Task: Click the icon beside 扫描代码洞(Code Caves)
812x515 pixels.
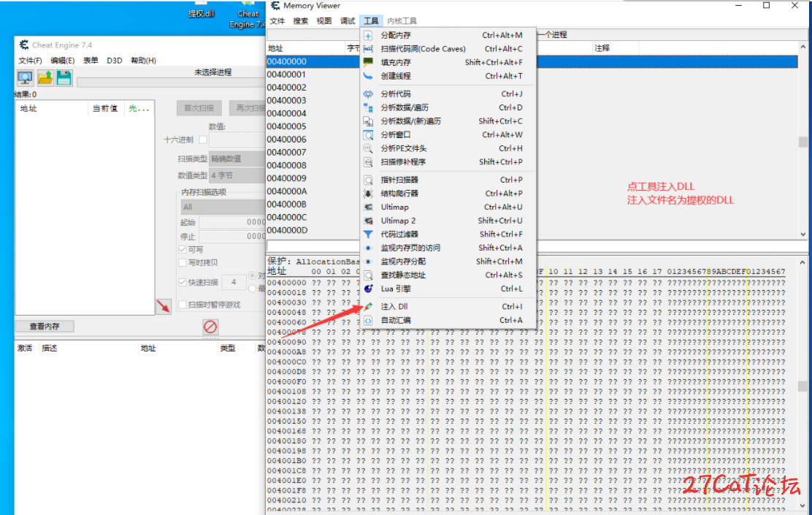Action: pyautogui.click(x=368, y=49)
